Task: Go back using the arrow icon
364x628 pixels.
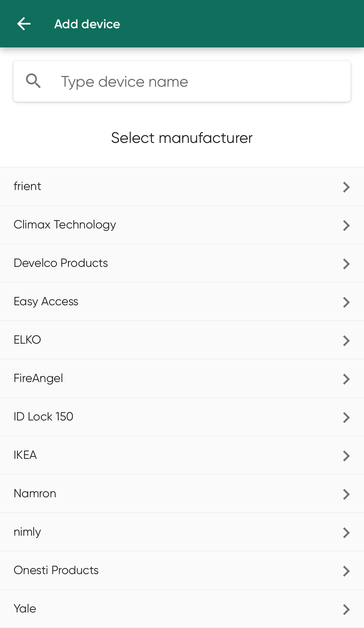Action: tap(24, 24)
